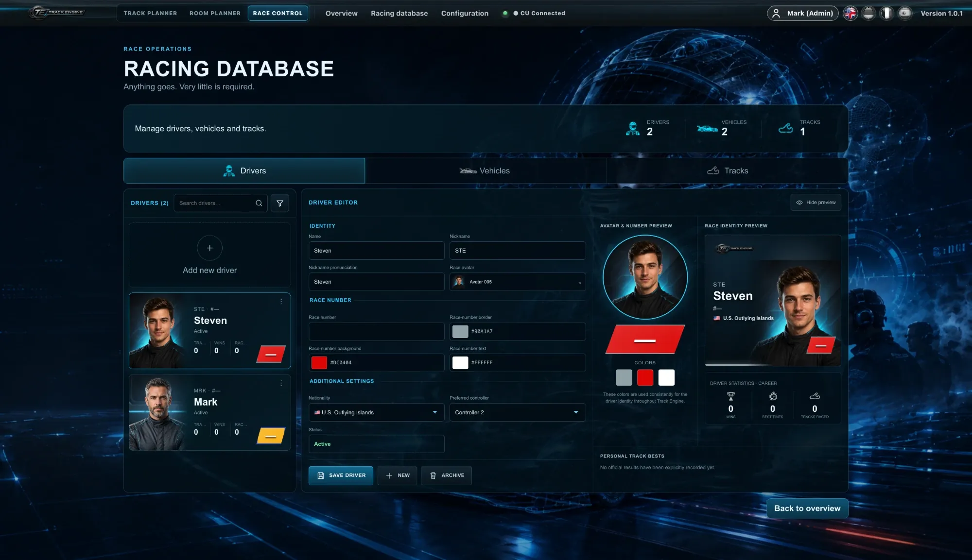Open the Status Active selector
Screen dimensions: 972x560
click(377, 444)
